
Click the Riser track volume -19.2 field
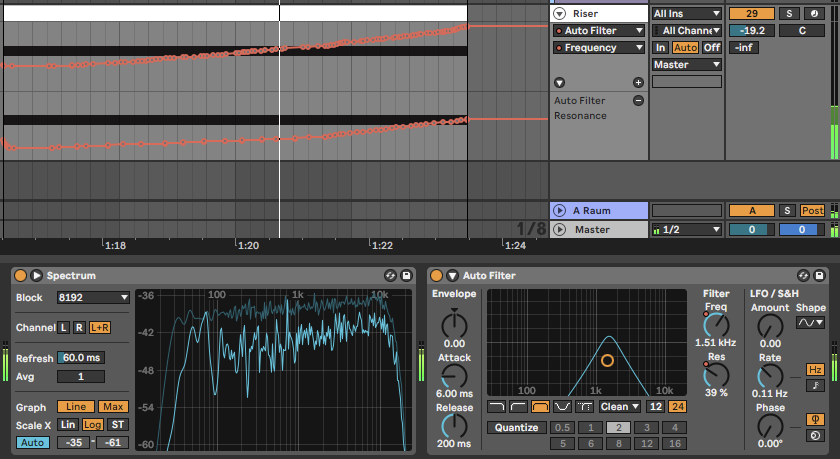tap(752, 31)
